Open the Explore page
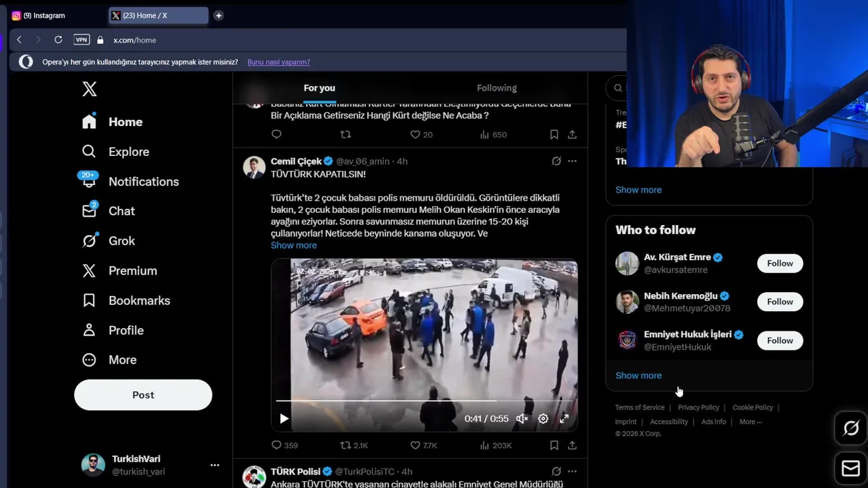Viewport: 868px width, 488px height. pos(115,152)
